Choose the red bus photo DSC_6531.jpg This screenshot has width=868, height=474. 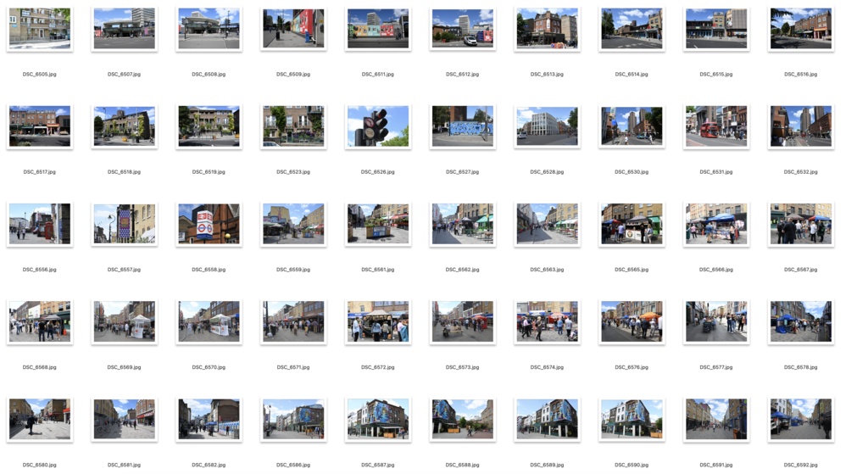716,126
